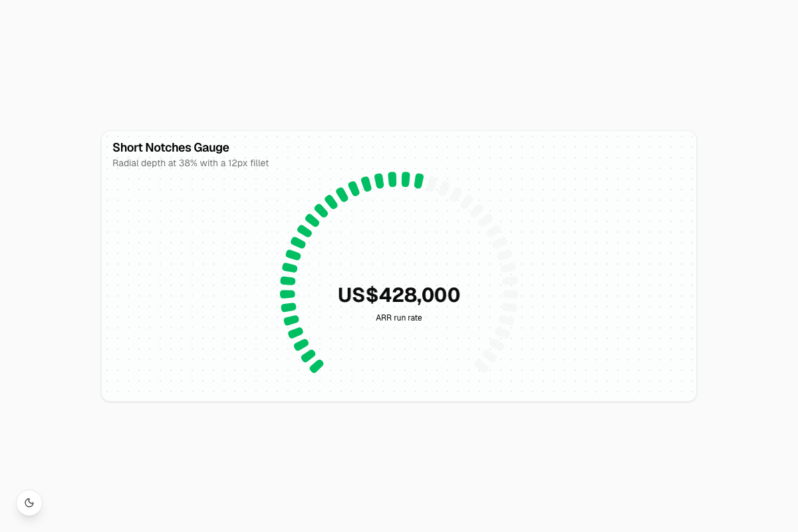Click the ARR run rate label
This screenshot has height=532, width=798.
399,318
